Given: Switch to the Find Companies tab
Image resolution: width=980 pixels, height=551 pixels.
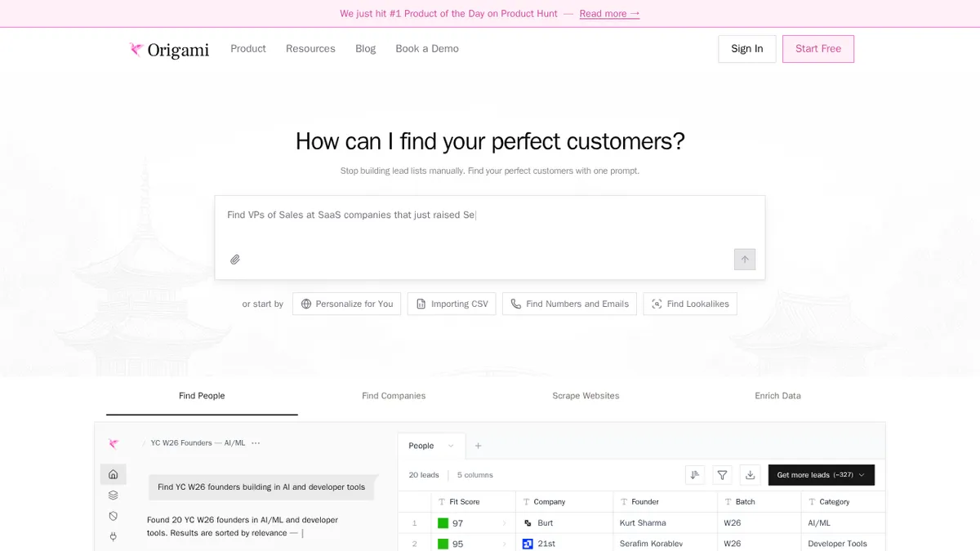Looking at the screenshot, I should (x=394, y=396).
